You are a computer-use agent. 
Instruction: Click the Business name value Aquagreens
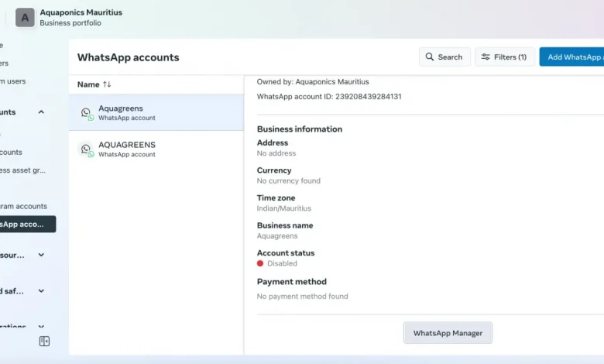coord(277,235)
